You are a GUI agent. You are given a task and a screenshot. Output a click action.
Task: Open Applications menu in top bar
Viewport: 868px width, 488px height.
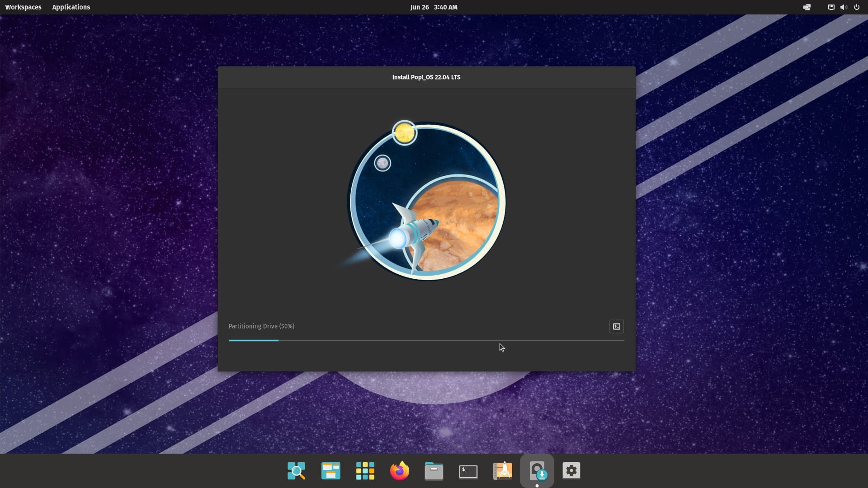(71, 7)
